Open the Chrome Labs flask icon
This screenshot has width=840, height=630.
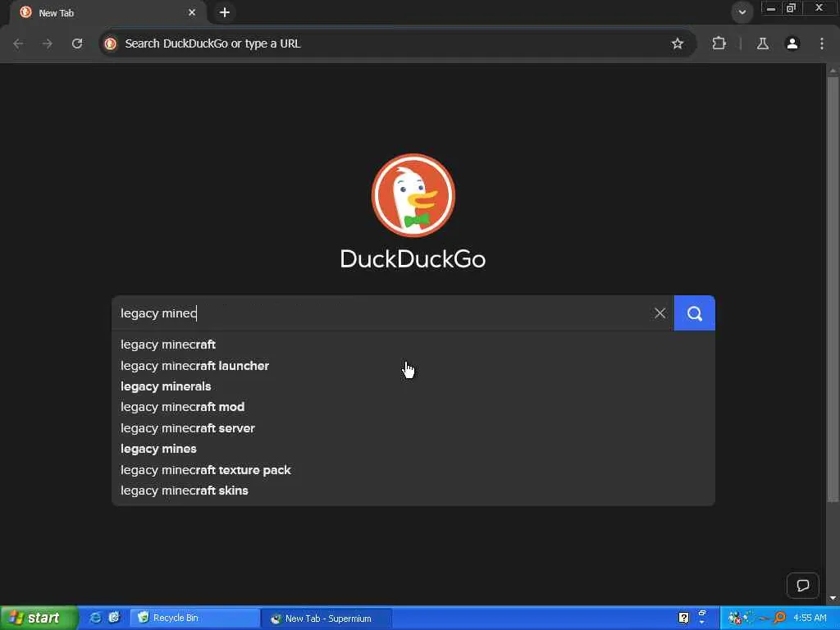[762, 43]
